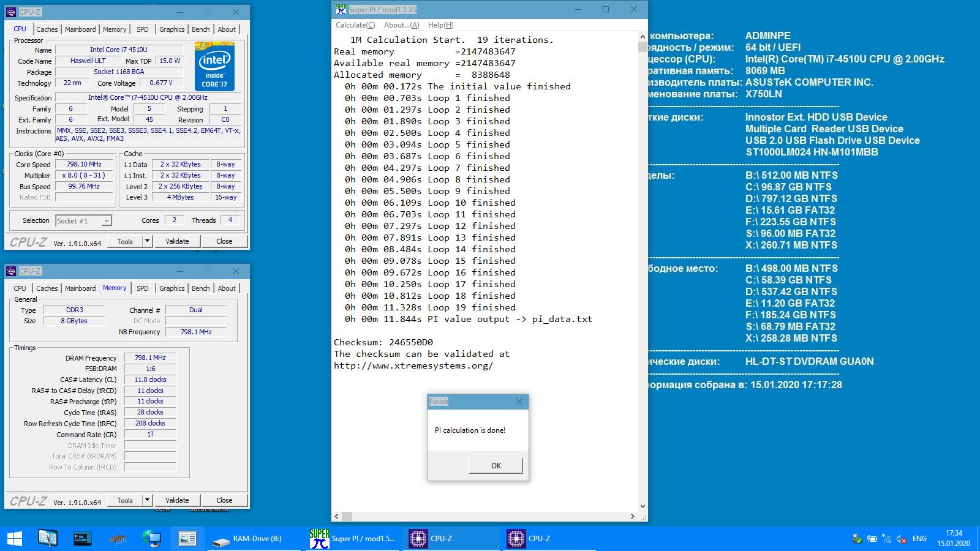Expand Tools dropdown arrow in bottom CPU-Z
This screenshot has height=551, width=980.
coord(147,500)
